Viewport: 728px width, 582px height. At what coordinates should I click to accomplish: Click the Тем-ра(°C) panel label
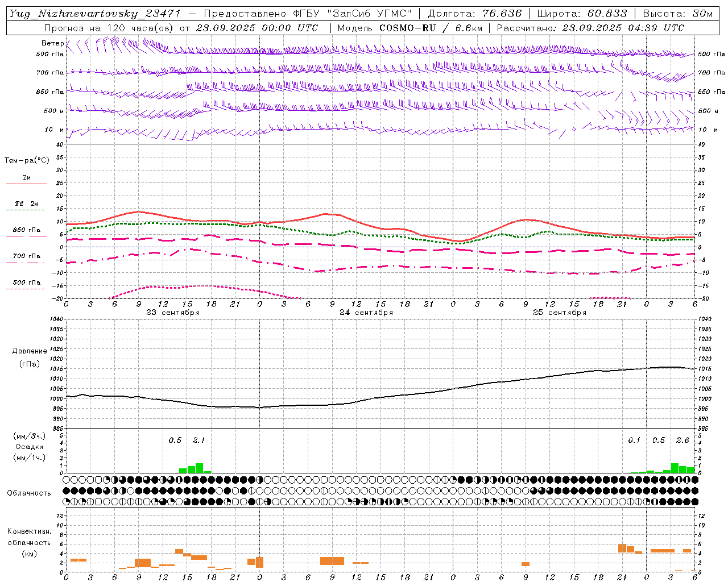pyautogui.click(x=27, y=161)
